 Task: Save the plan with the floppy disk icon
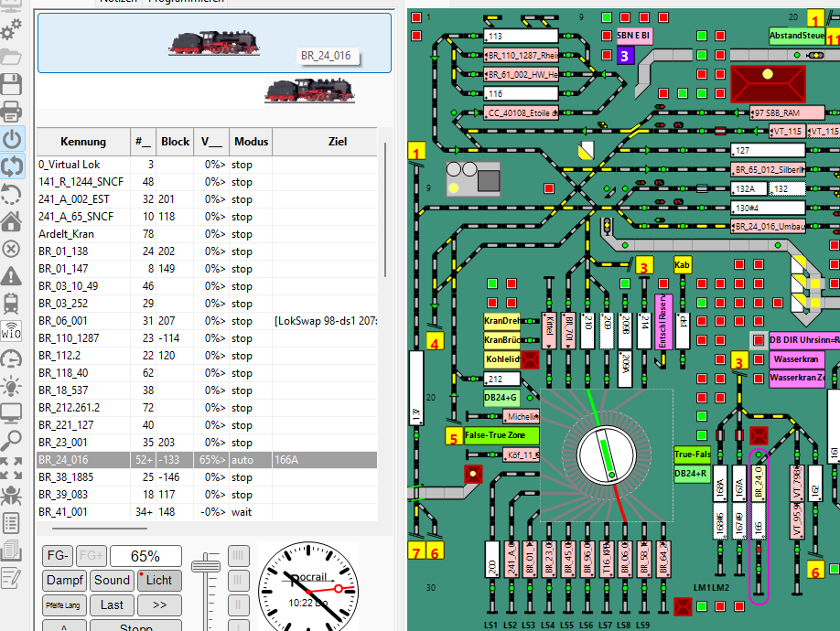11,84
